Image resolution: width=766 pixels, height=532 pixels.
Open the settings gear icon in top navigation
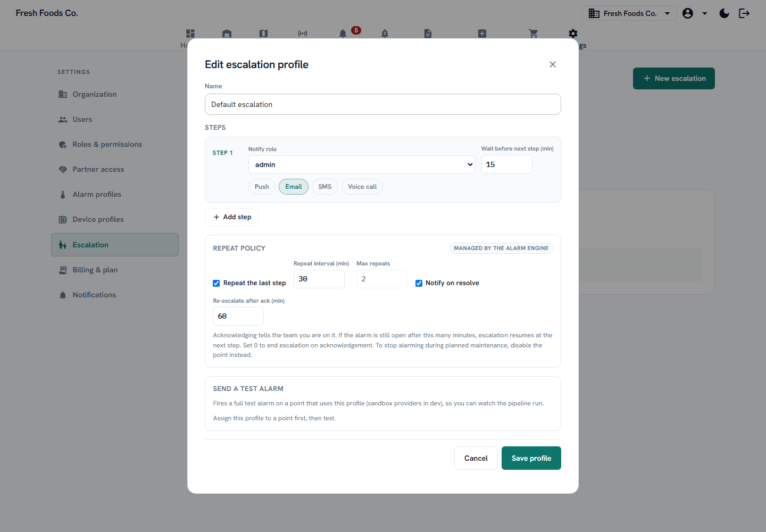click(573, 34)
